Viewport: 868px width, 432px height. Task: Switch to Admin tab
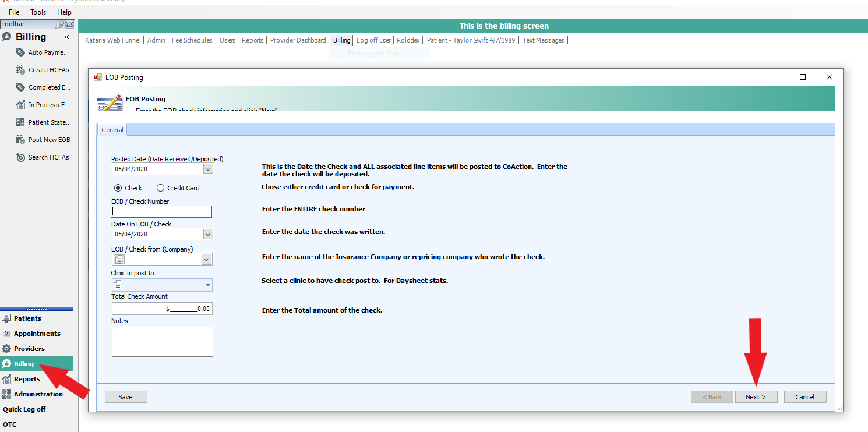(156, 40)
